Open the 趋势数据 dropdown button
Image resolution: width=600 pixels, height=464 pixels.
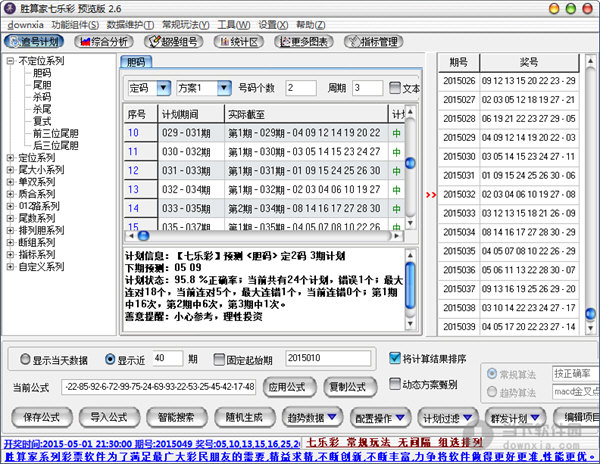coord(312,417)
